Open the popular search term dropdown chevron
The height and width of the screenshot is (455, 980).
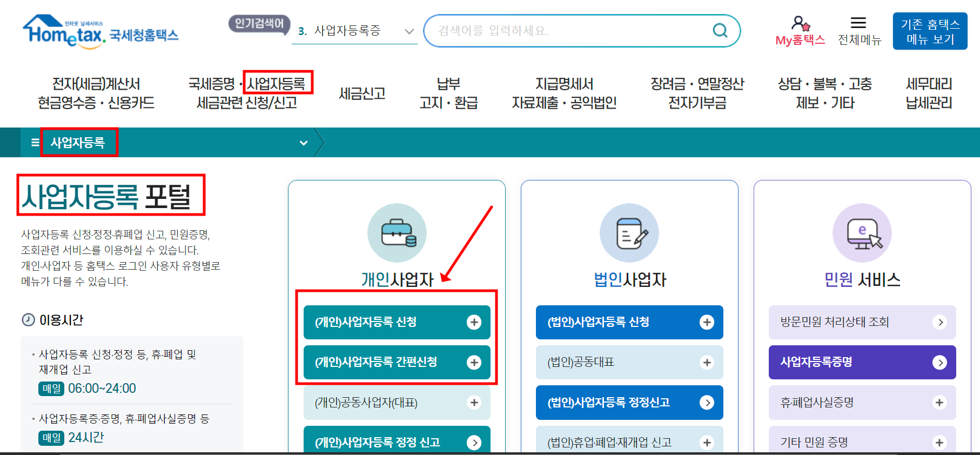coord(410,31)
